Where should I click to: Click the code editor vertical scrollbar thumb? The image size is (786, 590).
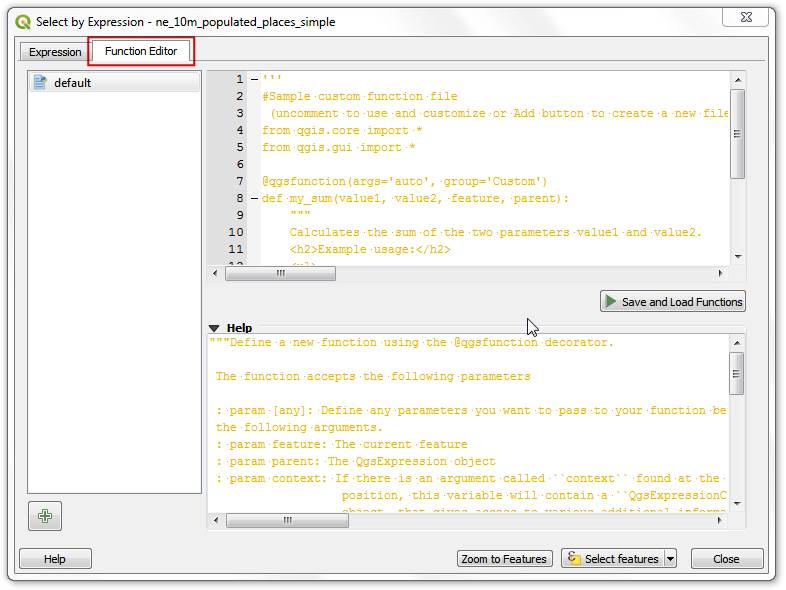pos(737,132)
